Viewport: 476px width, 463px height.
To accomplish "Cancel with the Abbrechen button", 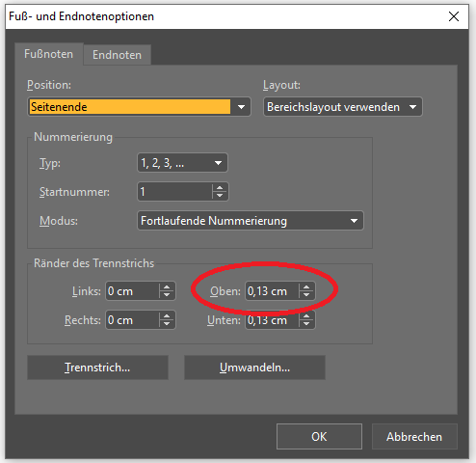I will click(x=414, y=436).
